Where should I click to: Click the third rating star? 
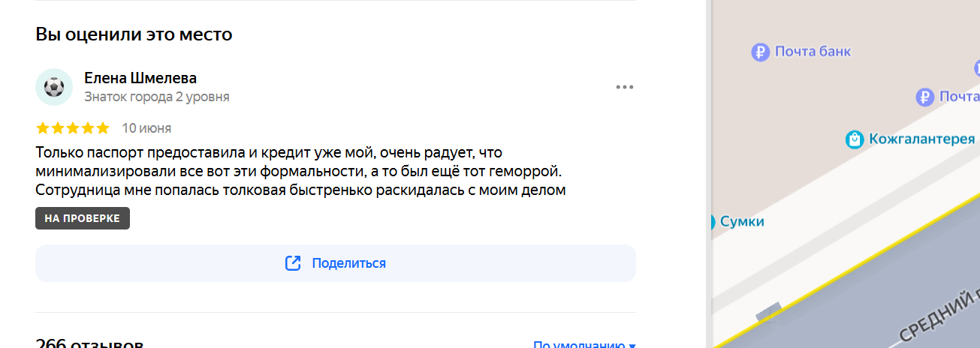click(73, 128)
